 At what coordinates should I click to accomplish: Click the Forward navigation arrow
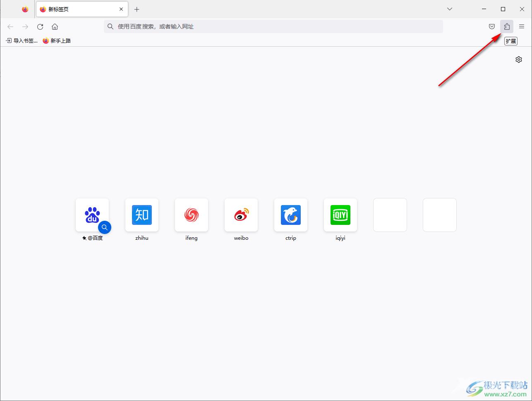[25, 26]
